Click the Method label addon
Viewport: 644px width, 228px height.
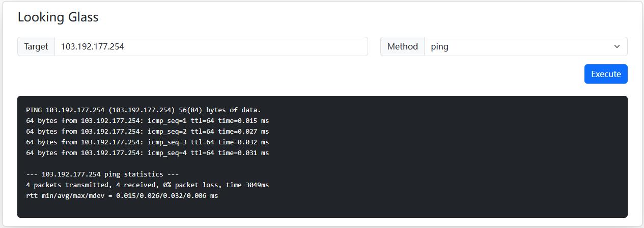click(402, 46)
